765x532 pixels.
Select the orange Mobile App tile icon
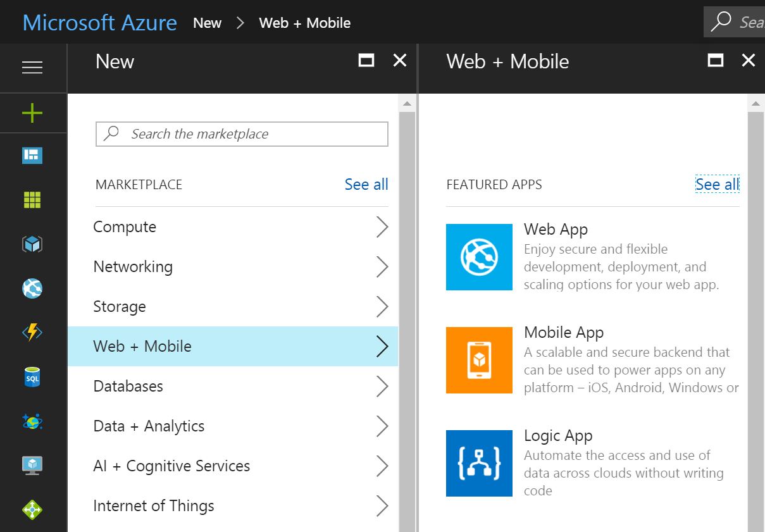tap(479, 360)
